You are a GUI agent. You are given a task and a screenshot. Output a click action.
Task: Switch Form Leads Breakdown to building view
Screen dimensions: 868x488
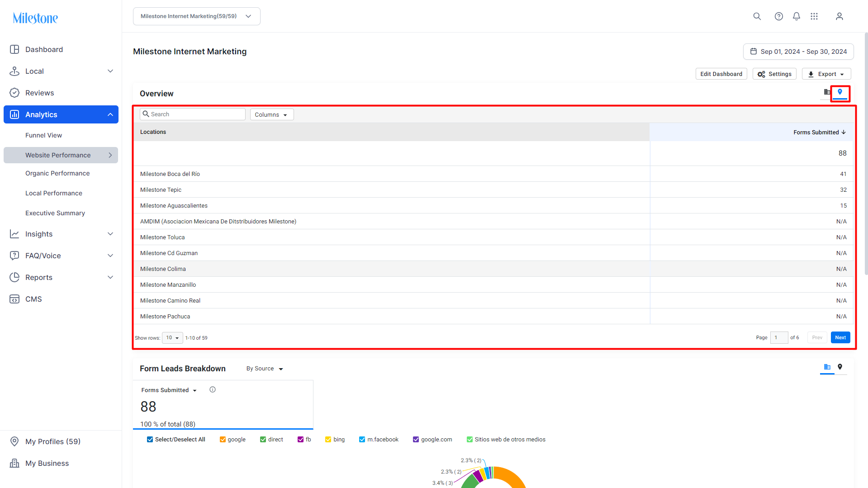pyautogui.click(x=827, y=367)
